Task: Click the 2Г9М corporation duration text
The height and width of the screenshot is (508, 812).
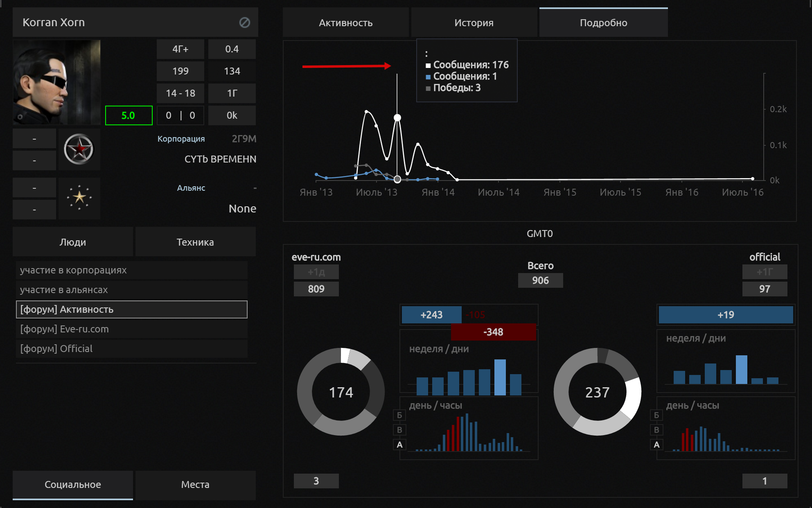Action: [x=244, y=139]
